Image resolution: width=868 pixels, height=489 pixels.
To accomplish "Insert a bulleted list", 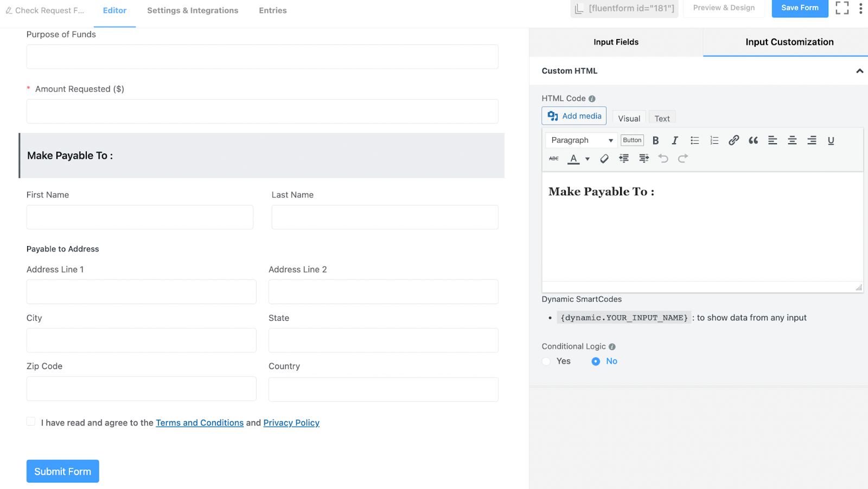I will (694, 140).
